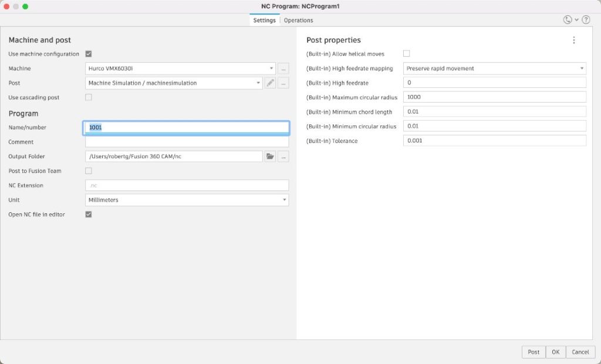This screenshot has width=601, height=364.
Task: Click the Comment input field
Action: point(187,142)
